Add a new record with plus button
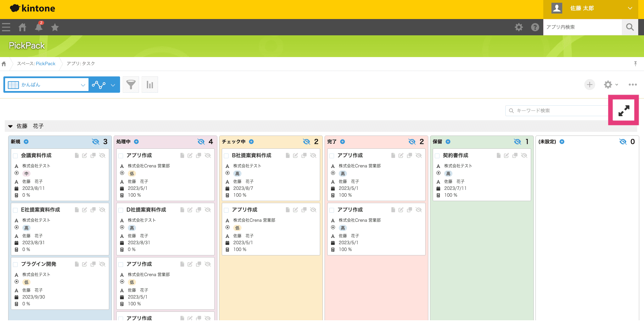This screenshot has width=644, height=323. coord(590,85)
